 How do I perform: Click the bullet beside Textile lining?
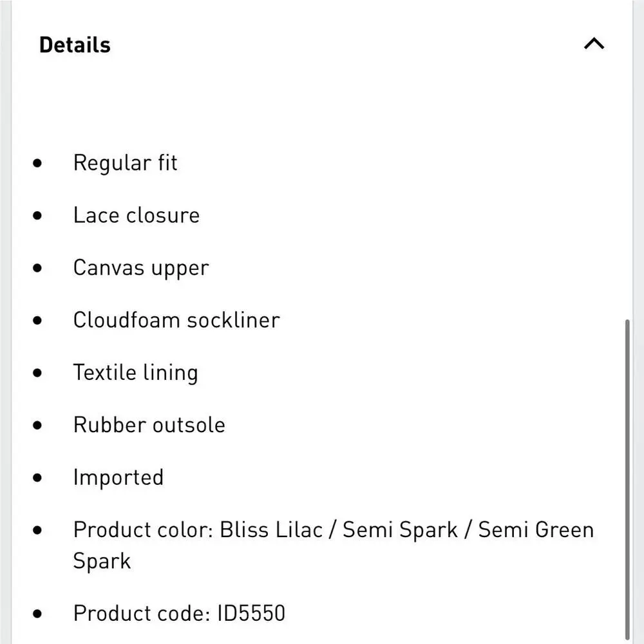tap(37, 372)
